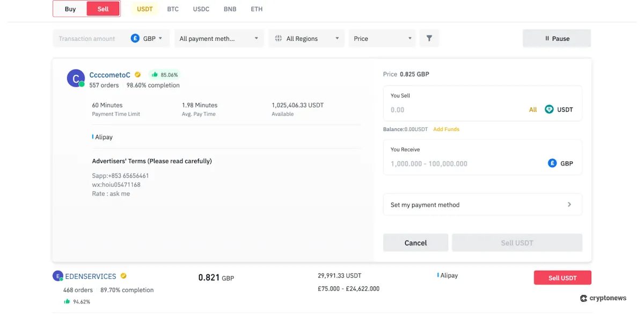The height and width of the screenshot is (318, 644).
Task: Click the USDT token icon in You Sell
Action: pos(548,109)
